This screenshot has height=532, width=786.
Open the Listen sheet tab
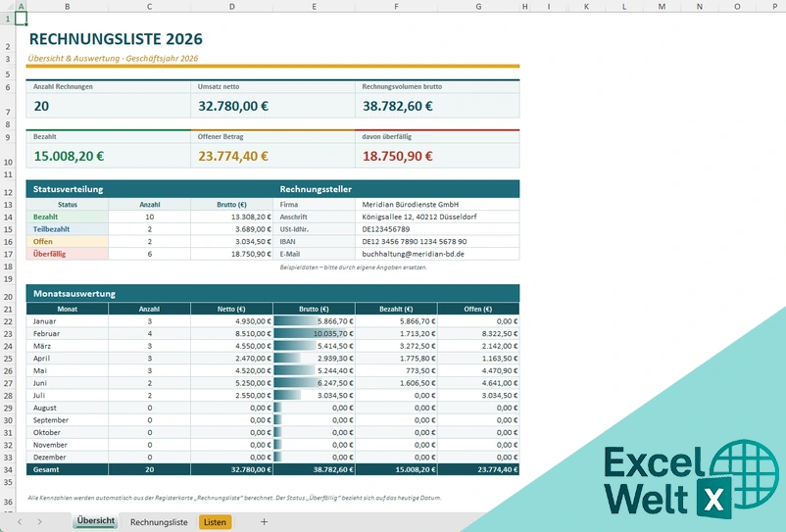pos(215,522)
